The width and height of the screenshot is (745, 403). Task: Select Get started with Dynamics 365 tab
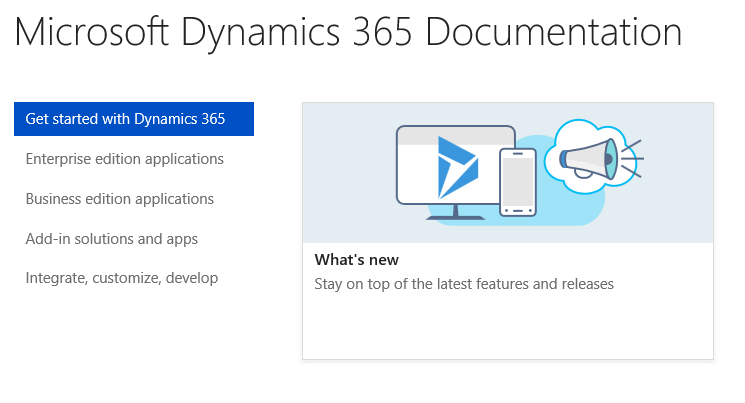[133, 119]
